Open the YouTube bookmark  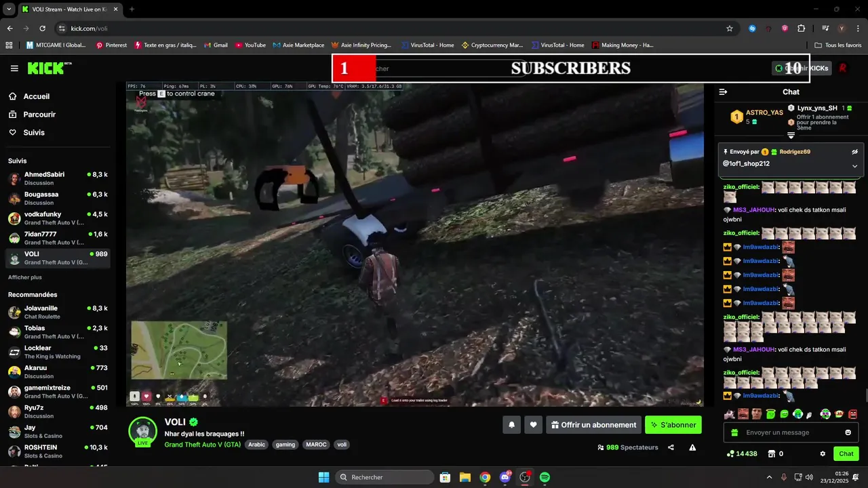[x=250, y=45]
